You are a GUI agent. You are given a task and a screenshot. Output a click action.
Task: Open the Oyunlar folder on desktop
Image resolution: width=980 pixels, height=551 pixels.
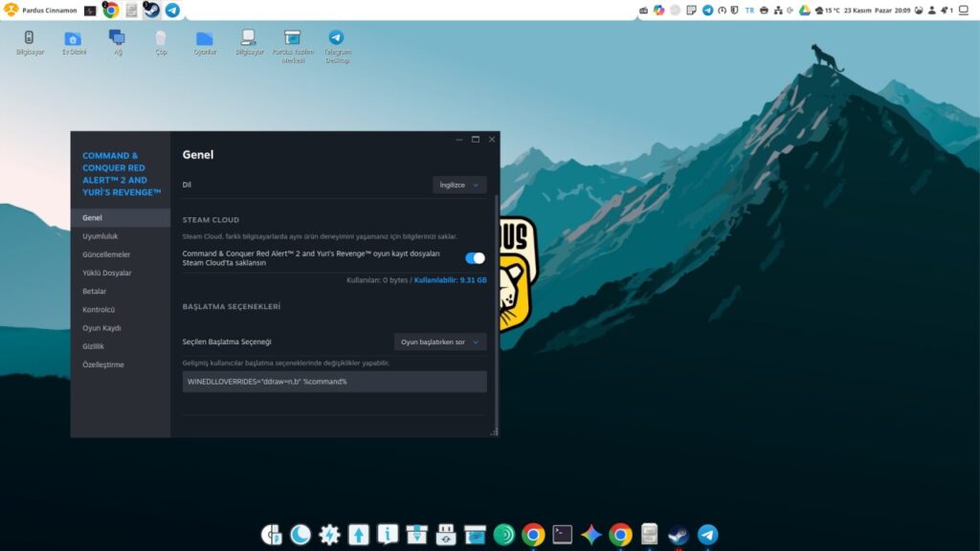tap(205, 42)
